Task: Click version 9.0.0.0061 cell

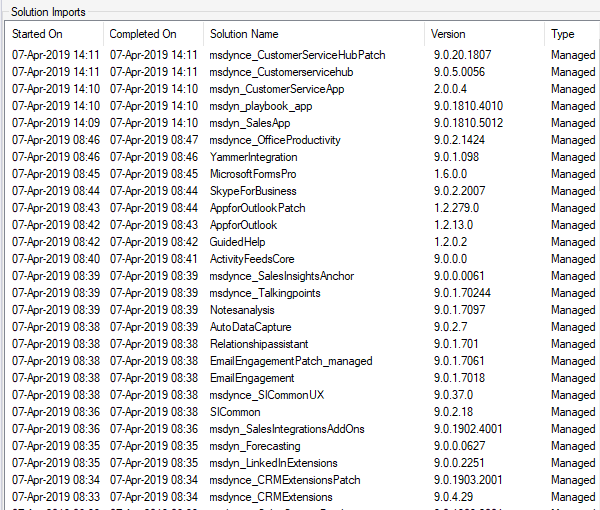Action: point(459,276)
